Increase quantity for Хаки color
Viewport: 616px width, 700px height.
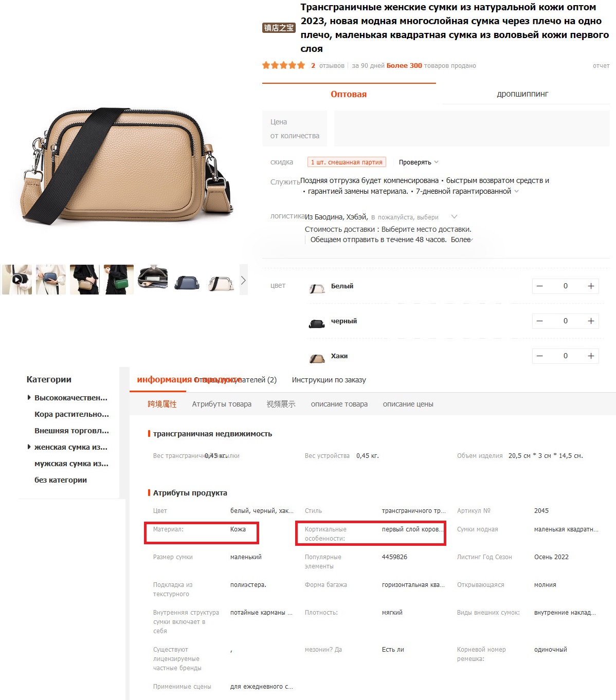pos(591,356)
